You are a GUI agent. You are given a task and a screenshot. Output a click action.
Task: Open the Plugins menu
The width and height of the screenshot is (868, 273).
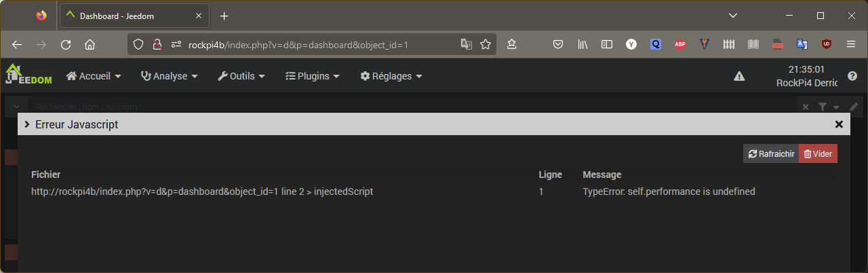click(x=312, y=76)
